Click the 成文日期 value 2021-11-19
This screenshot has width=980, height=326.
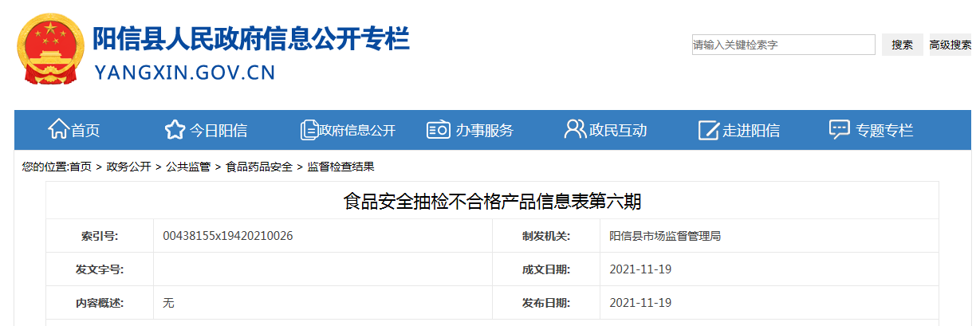click(640, 269)
